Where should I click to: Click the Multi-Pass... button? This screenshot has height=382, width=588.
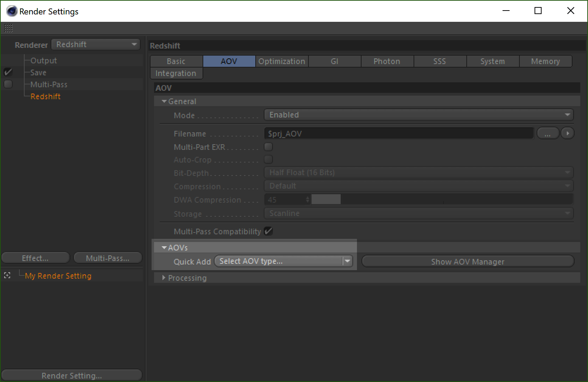(108, 258)
